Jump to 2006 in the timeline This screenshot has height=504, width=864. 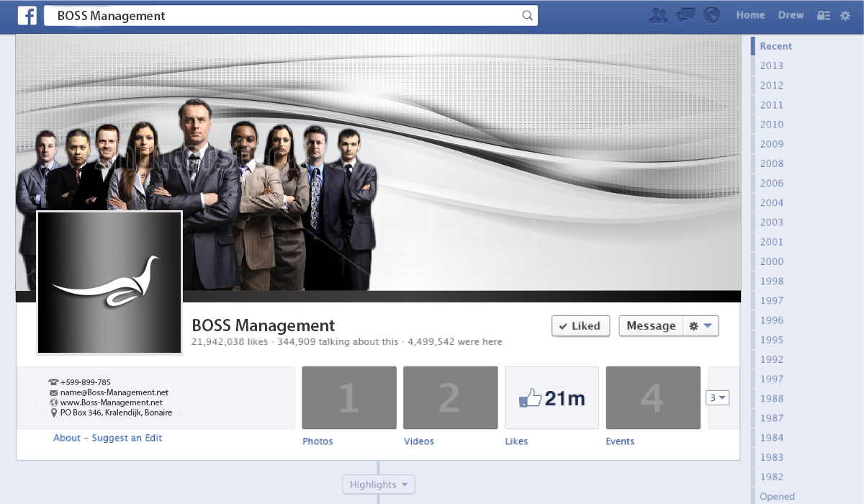pyautogui.click(x=771, y=183)
